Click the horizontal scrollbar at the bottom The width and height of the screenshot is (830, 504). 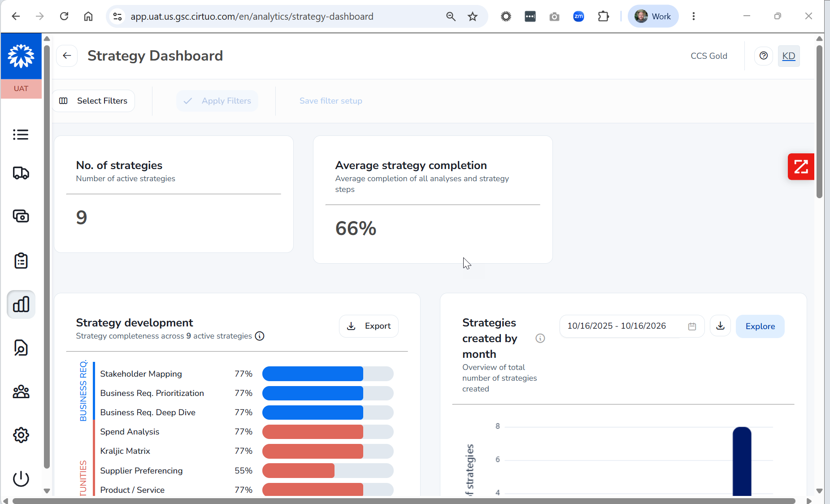(x=404, y=500)
